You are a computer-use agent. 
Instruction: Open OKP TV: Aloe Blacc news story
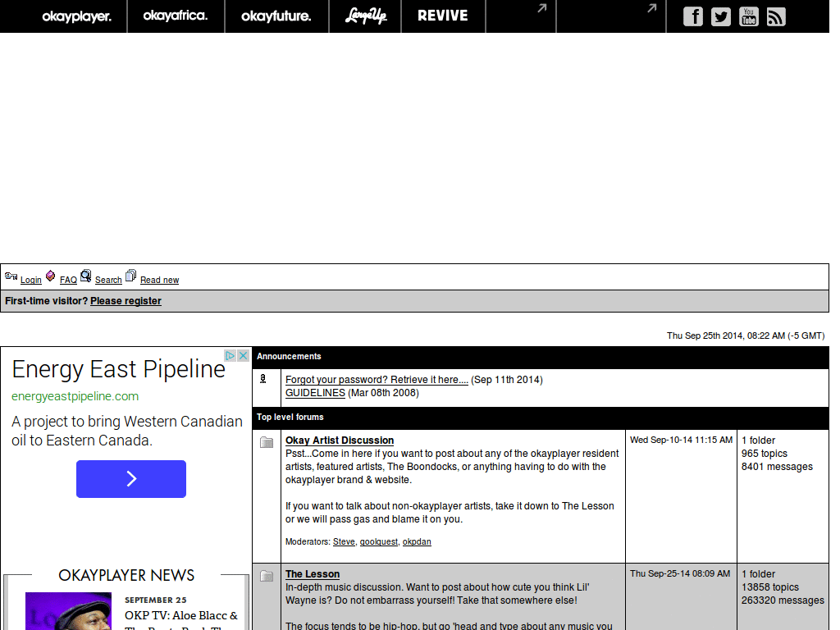pos(181,620)
